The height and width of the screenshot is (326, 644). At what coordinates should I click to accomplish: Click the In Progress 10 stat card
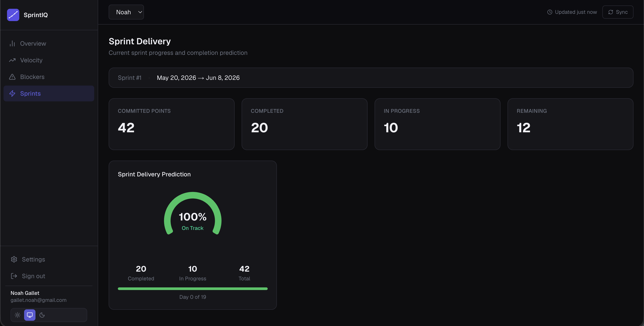click(x=437, y=124)
